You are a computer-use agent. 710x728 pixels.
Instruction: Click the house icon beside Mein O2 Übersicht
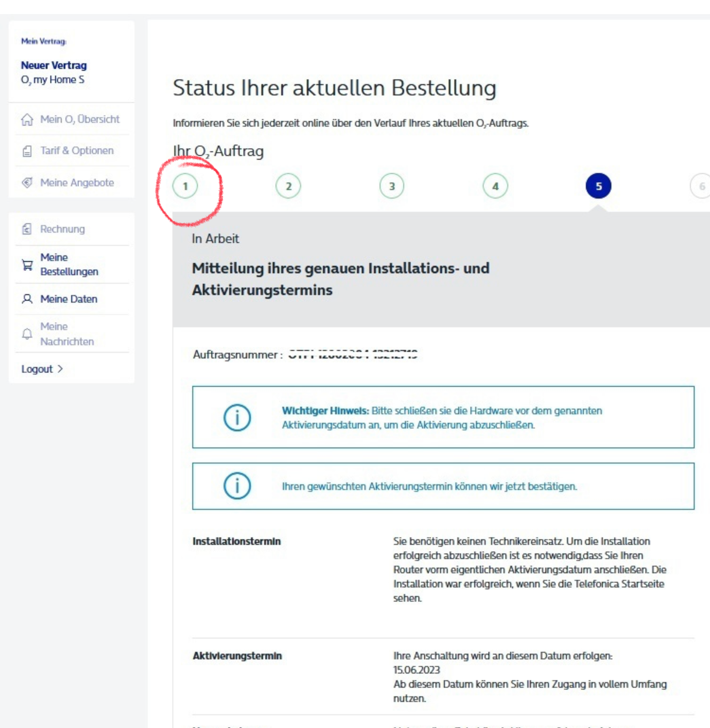(27, 120)
